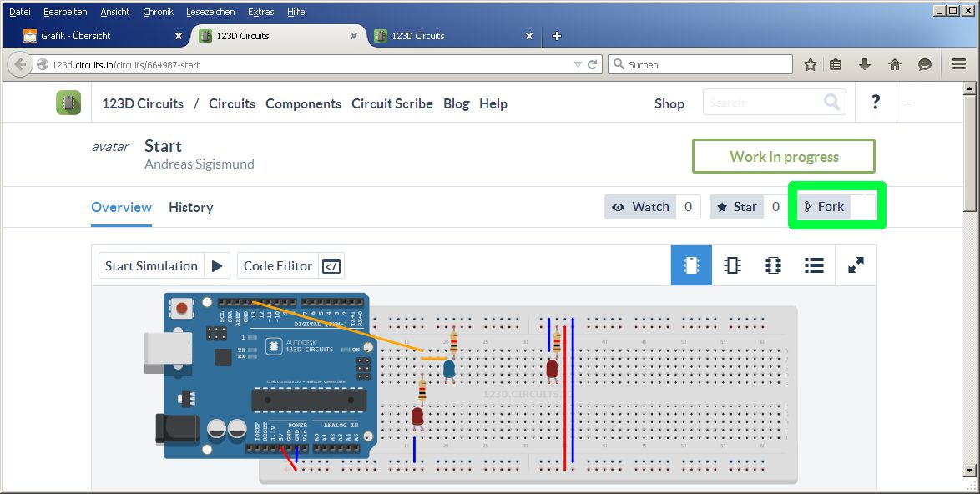This screenshot has width=980, height=494.
Task: Open the Bearbeiten menu
Action: tap(65, 12)
